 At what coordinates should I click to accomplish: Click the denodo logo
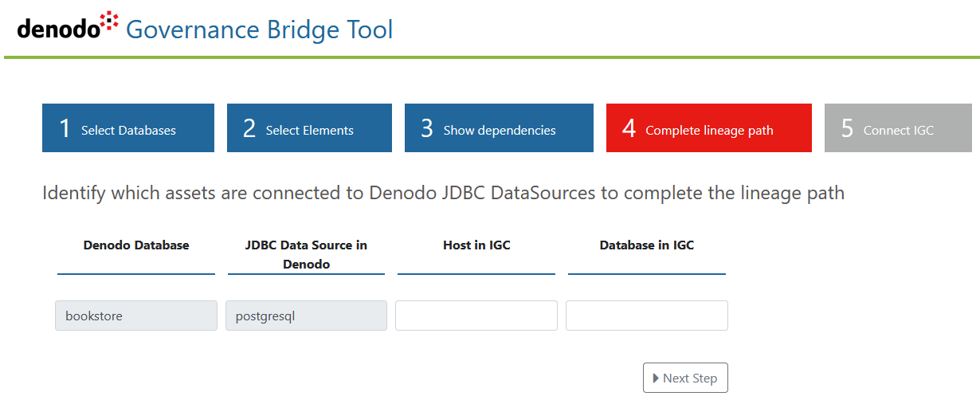(68, 28)
